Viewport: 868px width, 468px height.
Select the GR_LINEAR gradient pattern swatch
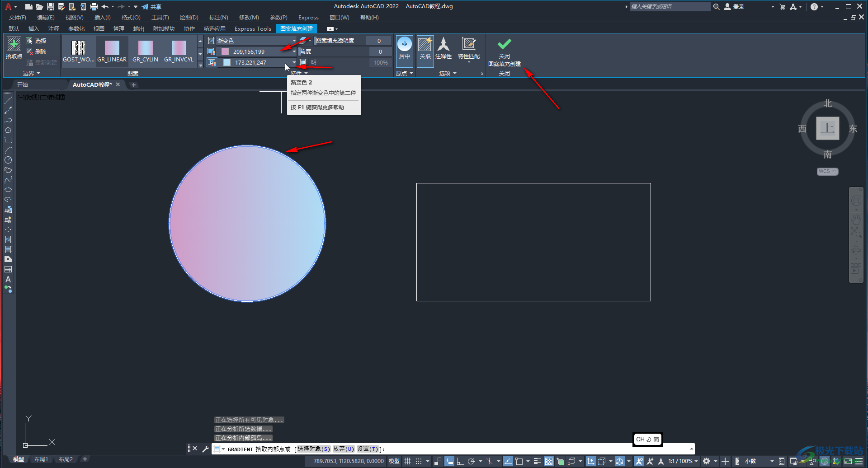[112, 51]
